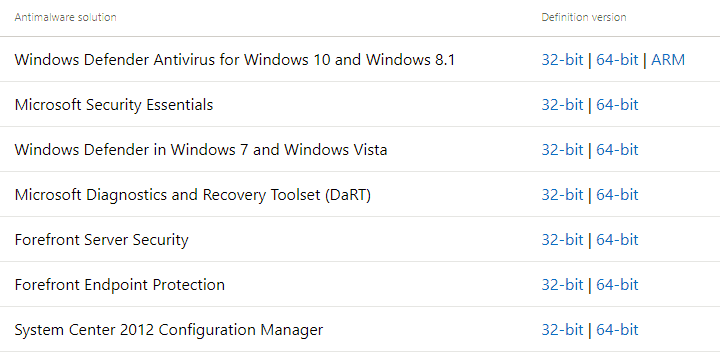Open ARM definition link for Windows Defender Antivirus
720x360 pixels.
(668, 60)
